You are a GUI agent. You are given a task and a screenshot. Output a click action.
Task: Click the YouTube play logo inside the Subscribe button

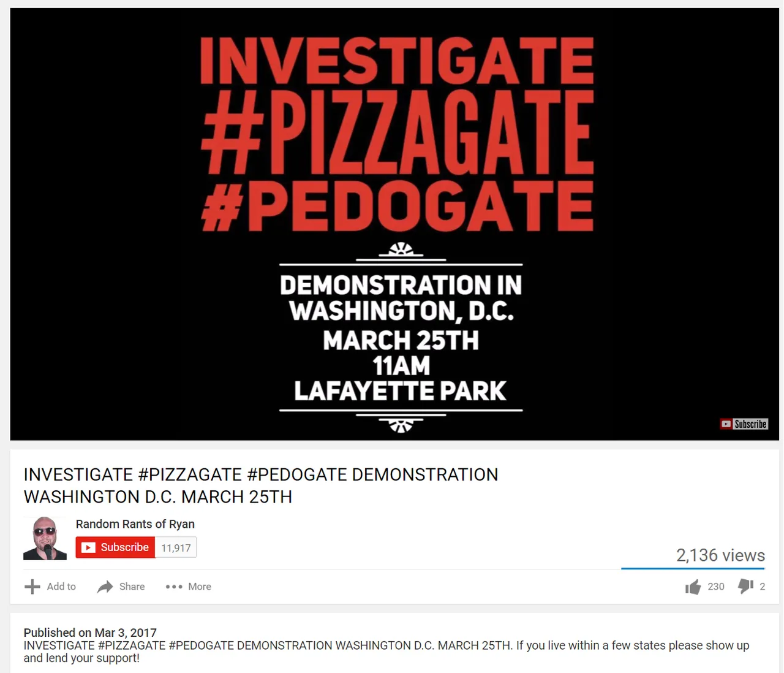coord(89,547)
